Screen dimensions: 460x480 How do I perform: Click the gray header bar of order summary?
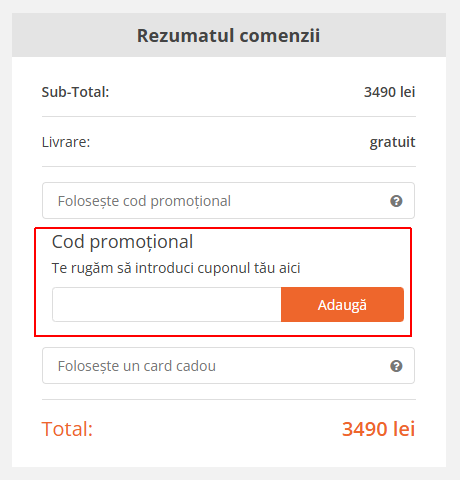[229, 35]
